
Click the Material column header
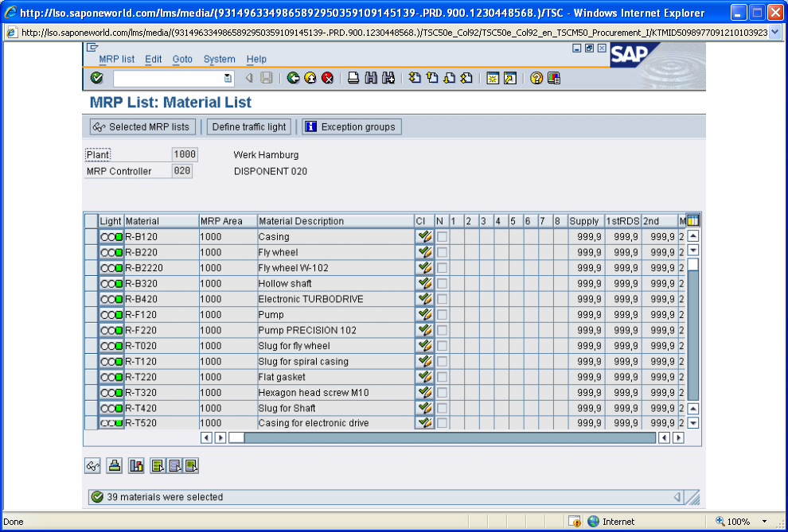(162, 221)
